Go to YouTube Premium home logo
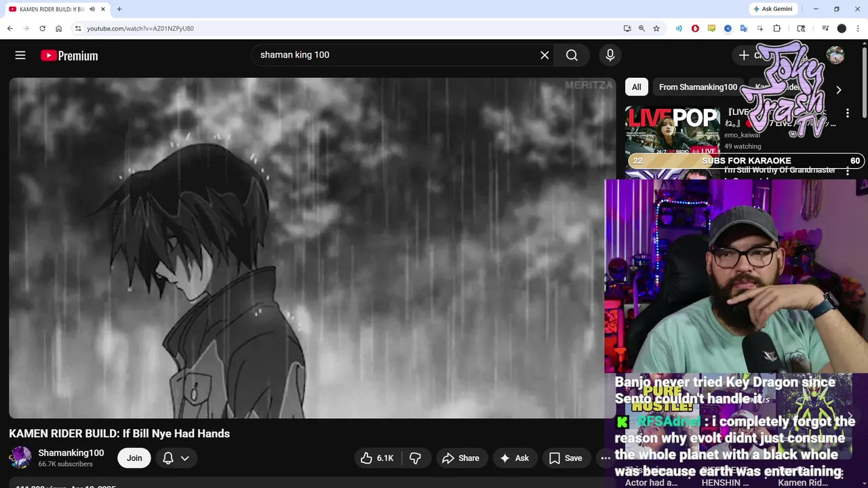Image resolution: width=868 pixels, height=488 pixels. 69,56
